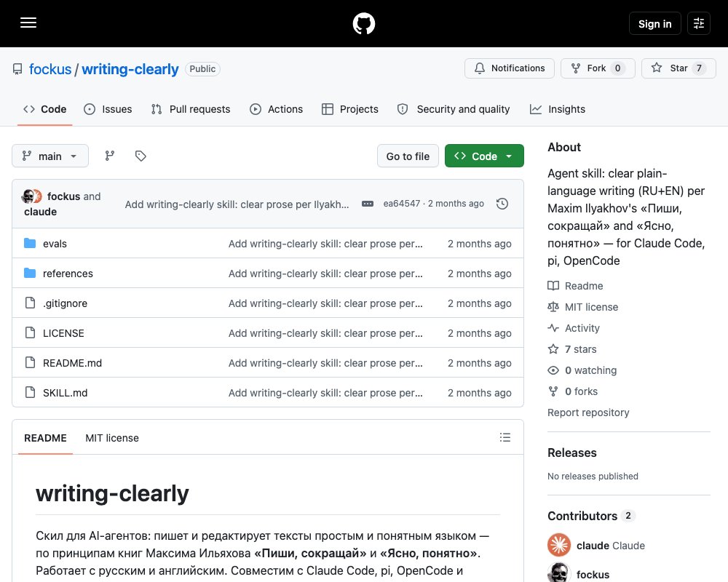728x582 pixels.
Task: Select the MIT license tab
Action: pos(112,438)
